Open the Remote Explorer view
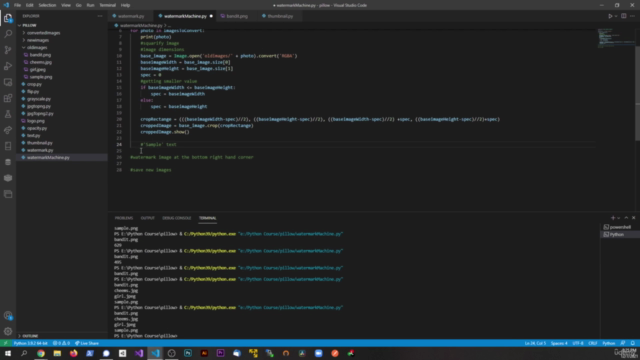The image size is (640, 360). pyautogui.click(x=8, y=82)
